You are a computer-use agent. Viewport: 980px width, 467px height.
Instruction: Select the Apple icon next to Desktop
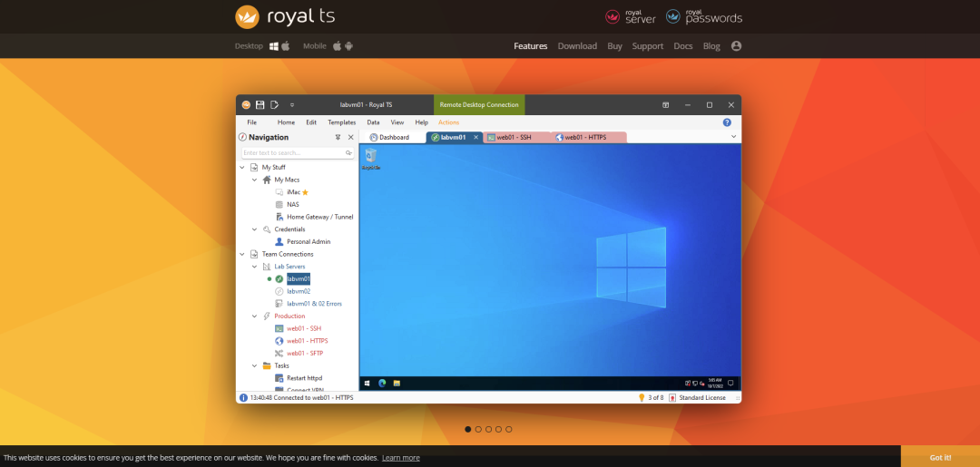pos(286,46)
